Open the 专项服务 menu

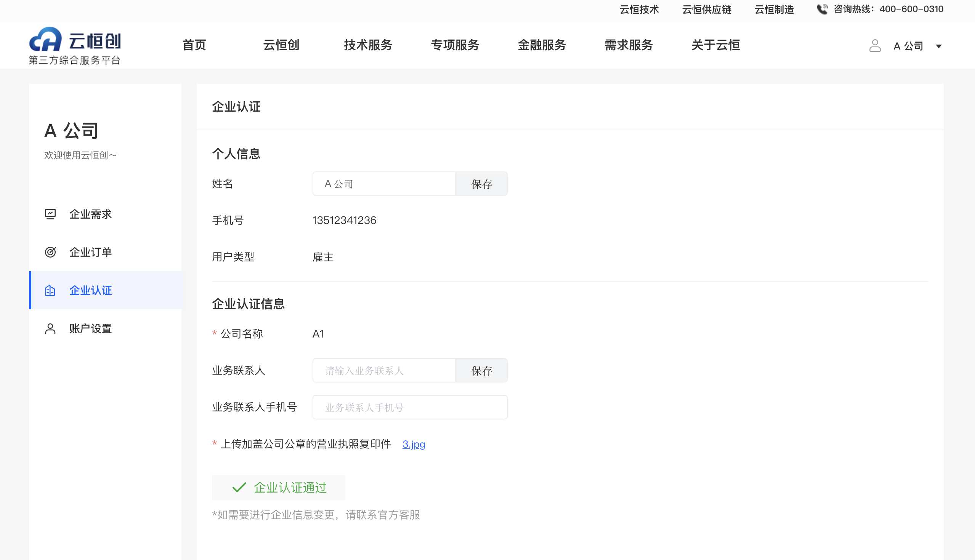455,45
